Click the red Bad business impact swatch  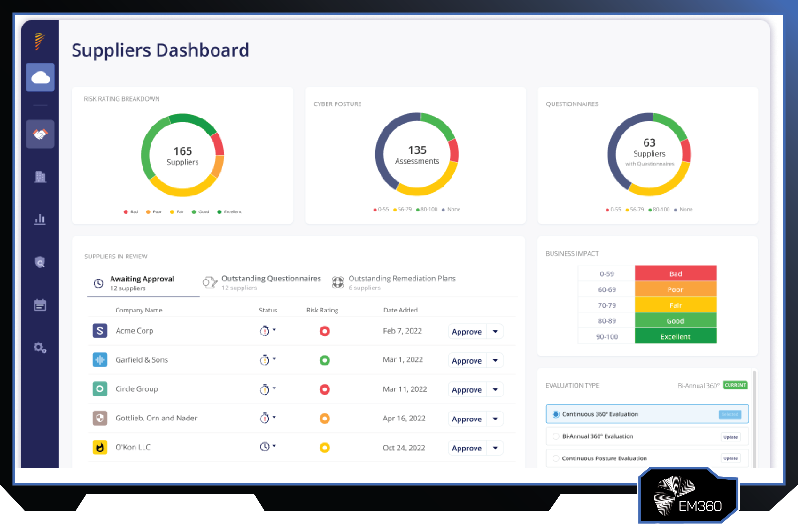(x=676, y=273)
